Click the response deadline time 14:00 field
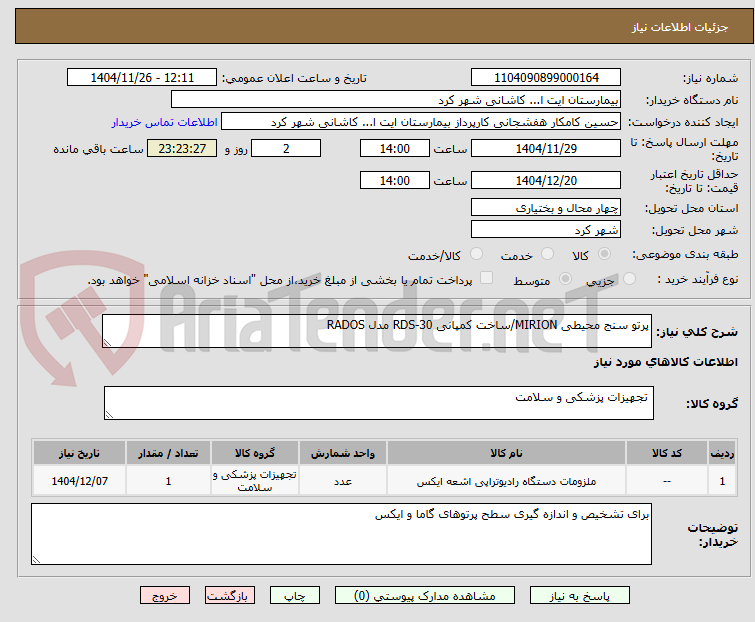Viewport: 755px width, 622px height. [394, 148]
